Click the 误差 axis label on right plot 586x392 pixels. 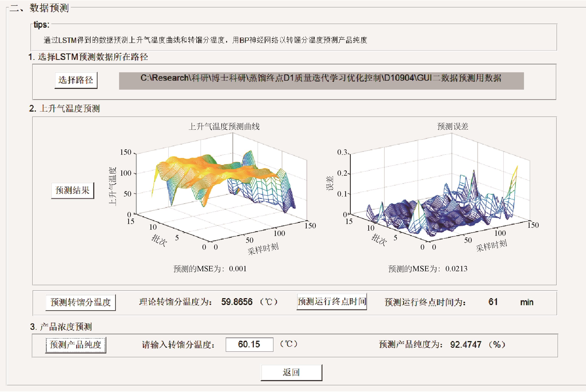[330, 183]
